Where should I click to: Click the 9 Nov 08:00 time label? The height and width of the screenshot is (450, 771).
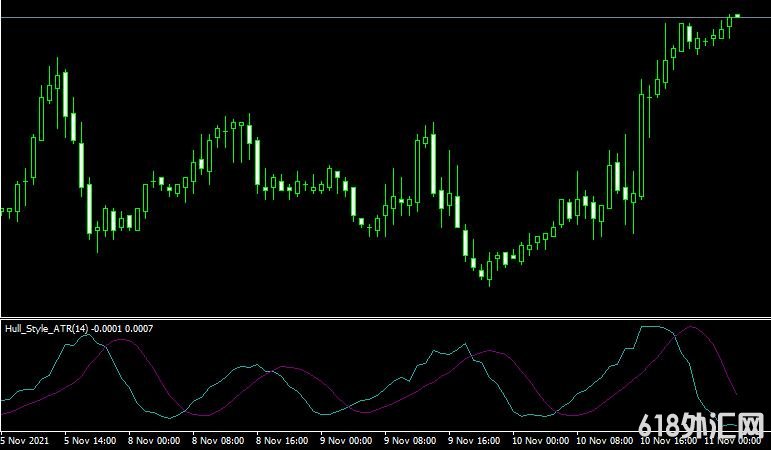coord(411,440)
